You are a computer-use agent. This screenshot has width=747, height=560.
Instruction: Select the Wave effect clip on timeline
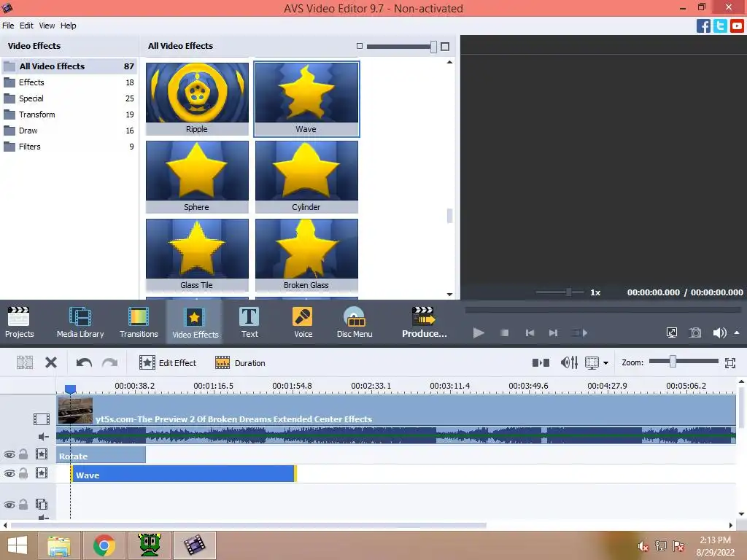click(184, 474)
